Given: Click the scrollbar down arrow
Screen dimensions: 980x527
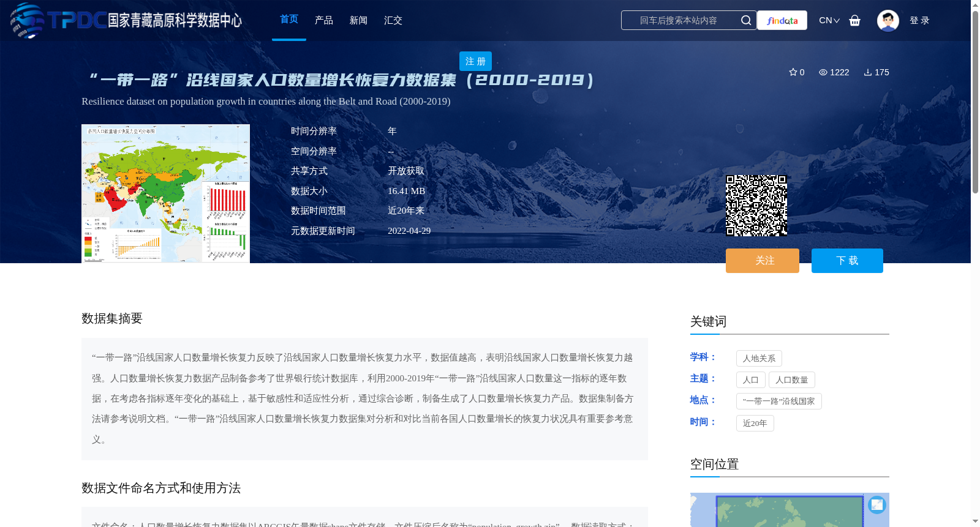Looking at the screenshot, I should click(x=975, y=521).
